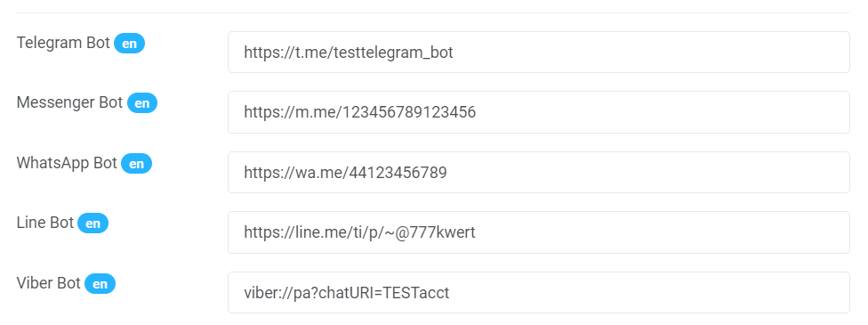This screenshot has height=325, width=868.
Task: Select the 'WhatsApp Bot' label
Action: tap(67, 163)
